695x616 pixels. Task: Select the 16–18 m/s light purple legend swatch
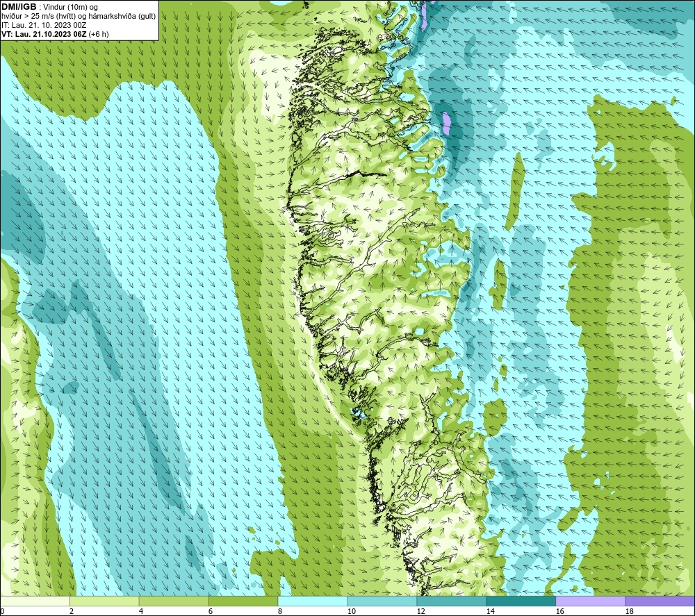[x=590, y=601]
